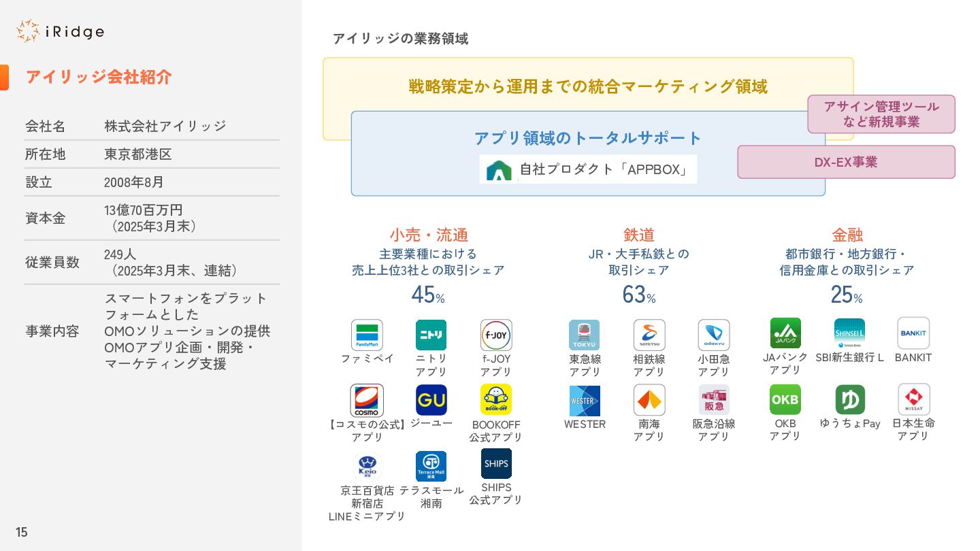Click the ニトリ app icon

pos(431,335)
